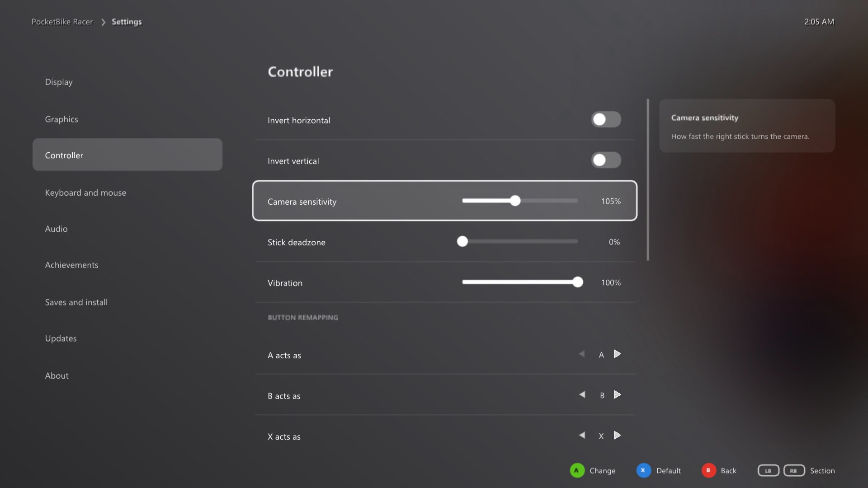Click the RB bumper icon
This screenshot has height=488, width=868.
[x=794, y=470]
